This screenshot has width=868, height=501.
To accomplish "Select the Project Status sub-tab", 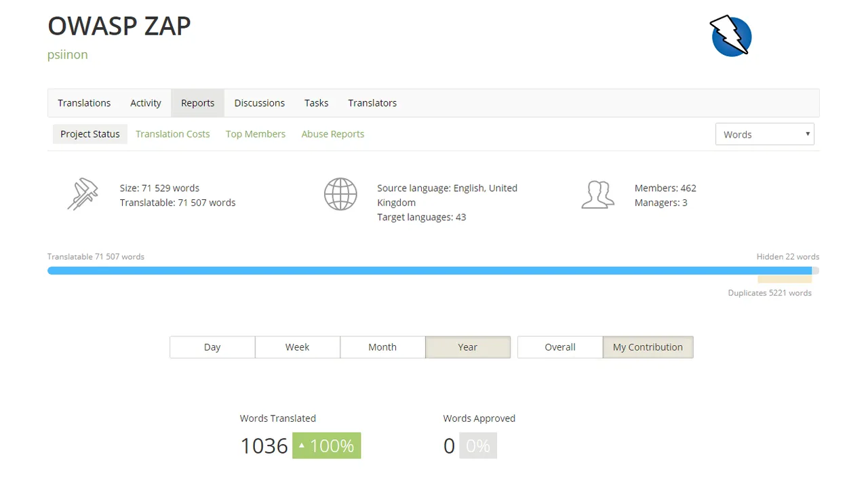I will 90,134.
